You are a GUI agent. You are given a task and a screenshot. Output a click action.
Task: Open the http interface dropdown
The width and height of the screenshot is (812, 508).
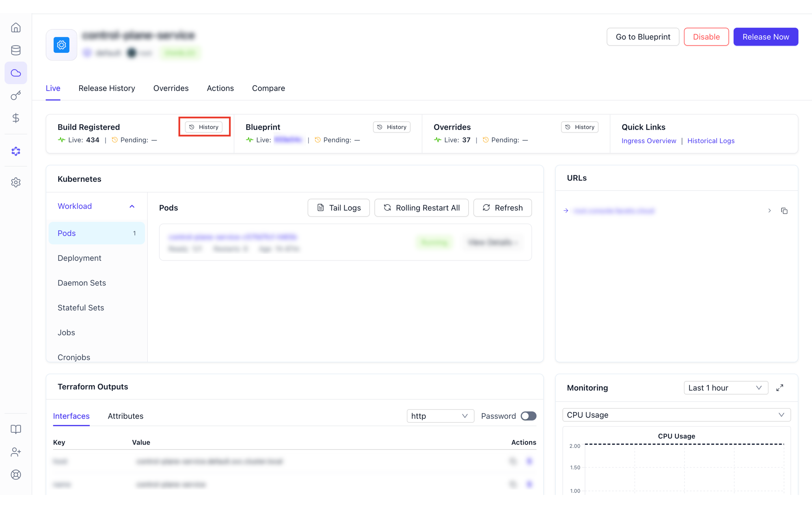click(x=440, y=416)
